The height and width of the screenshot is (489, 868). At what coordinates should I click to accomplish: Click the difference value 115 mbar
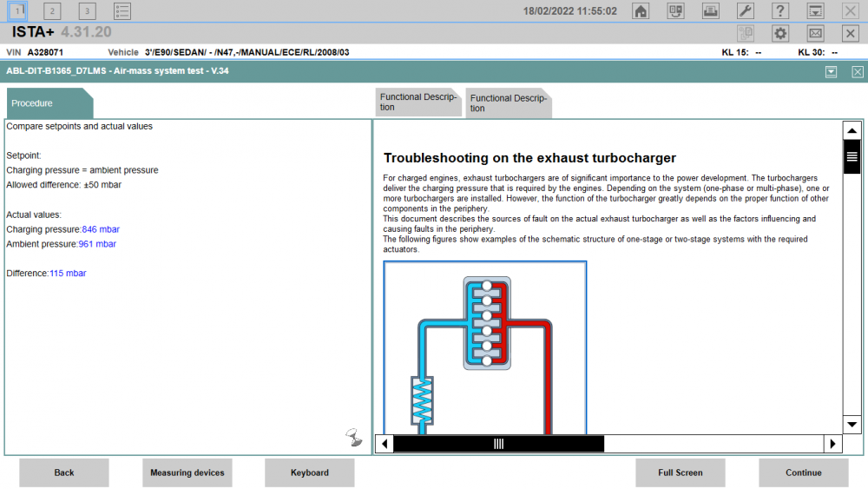click(x=68, y=273)
